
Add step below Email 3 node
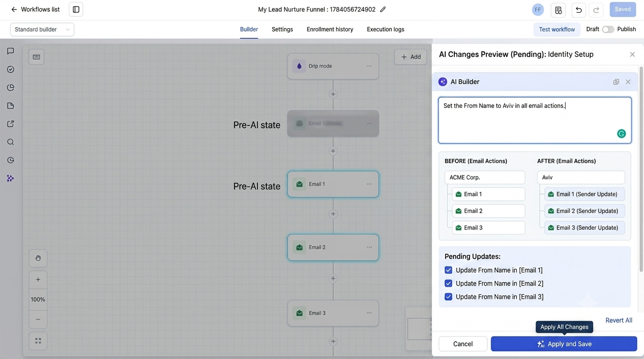point(333,341)
